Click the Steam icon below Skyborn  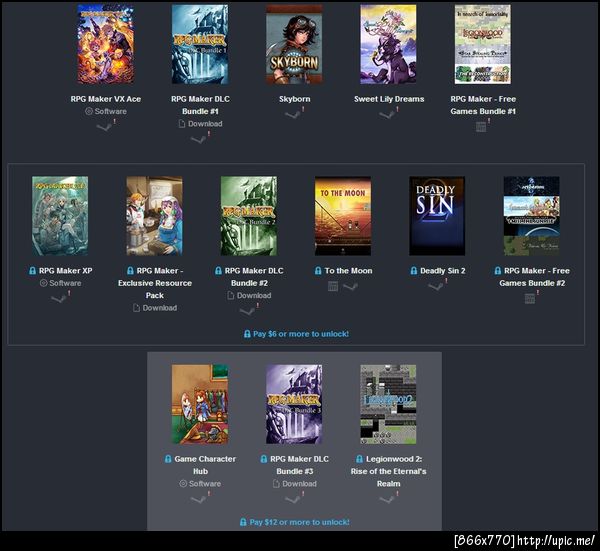(293, 114)
